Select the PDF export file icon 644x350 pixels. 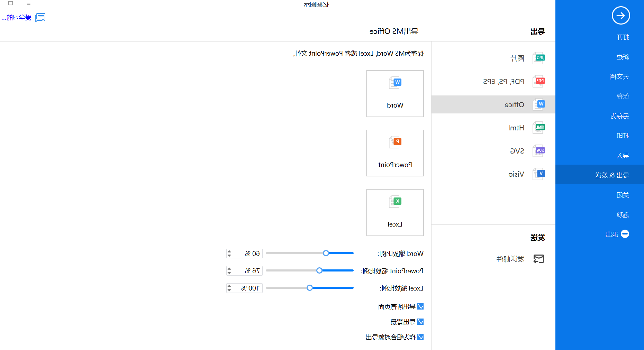point(539,81)
